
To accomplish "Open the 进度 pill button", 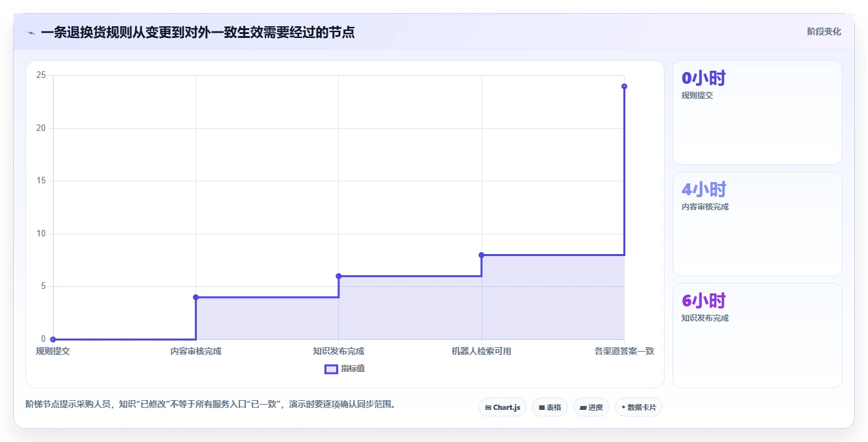I will click(591, 407).
